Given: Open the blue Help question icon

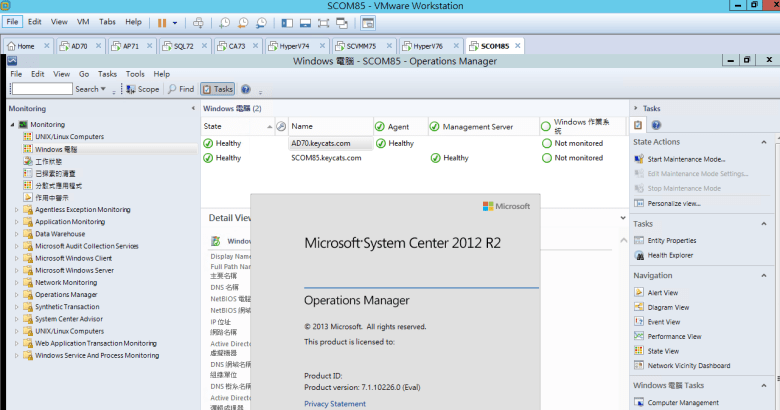Looking at the screenshot, I should [x=246, y=89].
